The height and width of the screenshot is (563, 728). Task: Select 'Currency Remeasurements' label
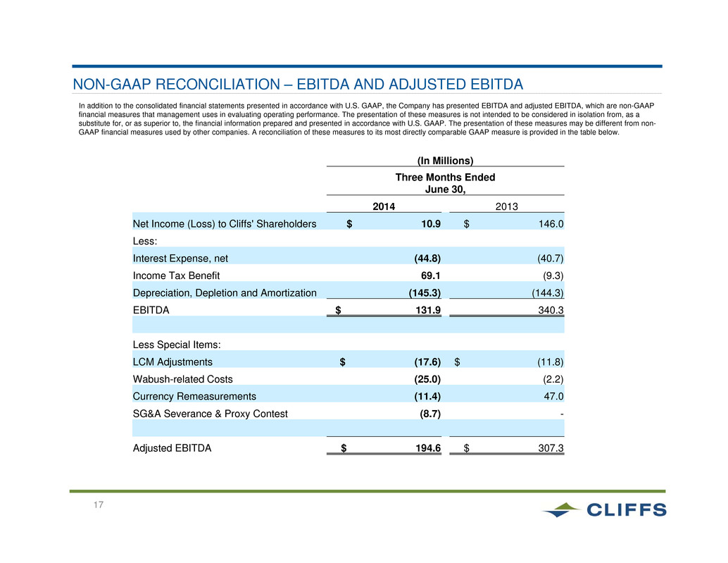pos(194,396)
